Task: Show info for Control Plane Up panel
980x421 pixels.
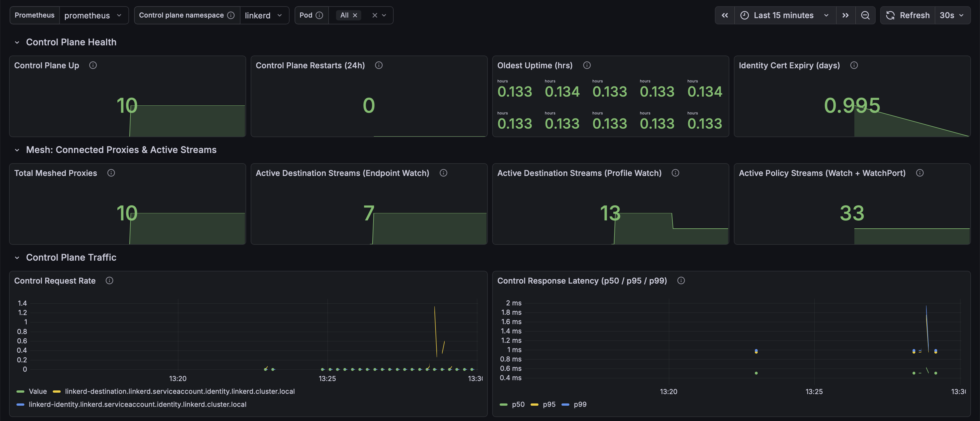Action: 93,65
